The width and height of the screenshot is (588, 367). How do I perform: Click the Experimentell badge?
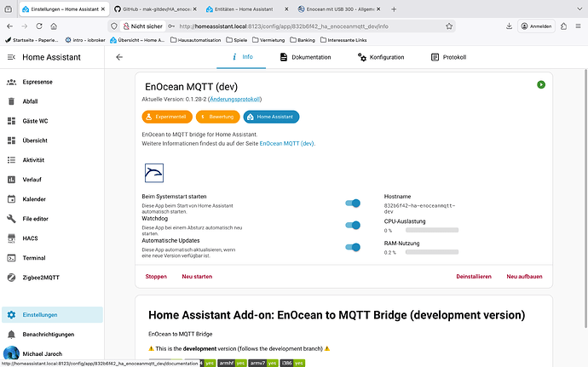[167, 117]
